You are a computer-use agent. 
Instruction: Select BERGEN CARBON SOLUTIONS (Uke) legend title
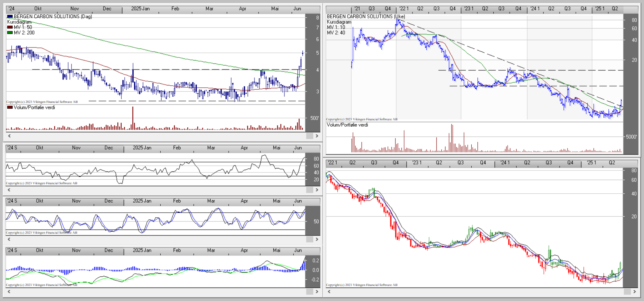point(366,16)
